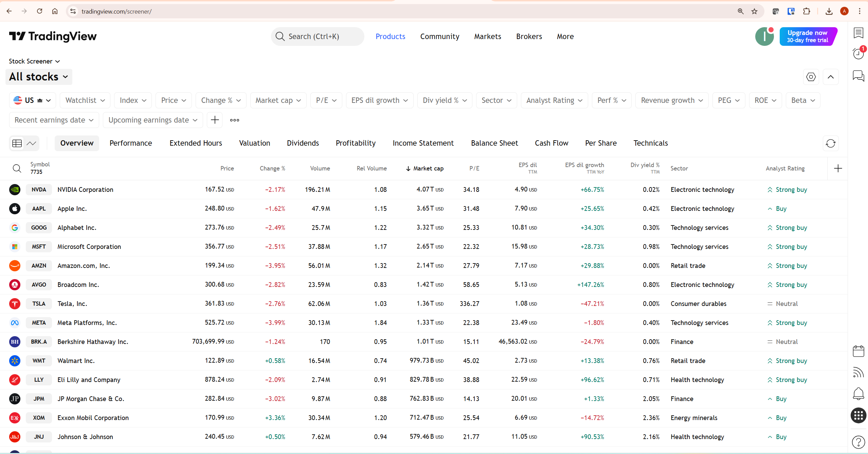
Task: Click the refresh screener data icon
Action: coord(830,143)
